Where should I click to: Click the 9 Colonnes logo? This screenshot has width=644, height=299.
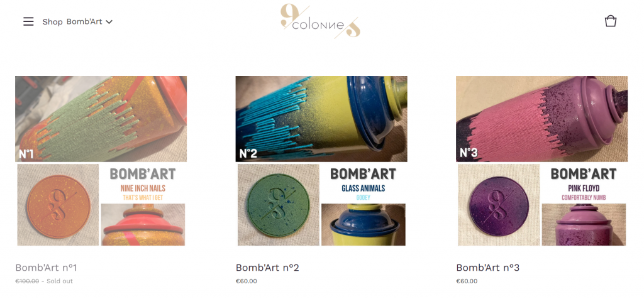pos(320,21)
